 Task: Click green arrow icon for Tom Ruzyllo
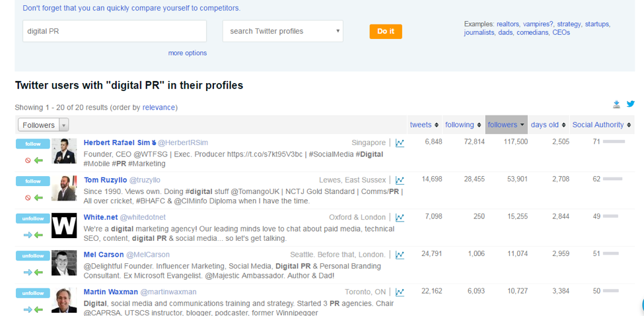(38, 198)
